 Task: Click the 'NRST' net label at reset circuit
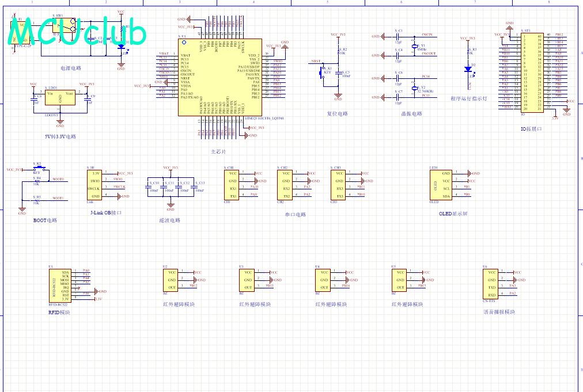[x=316, y=62]
